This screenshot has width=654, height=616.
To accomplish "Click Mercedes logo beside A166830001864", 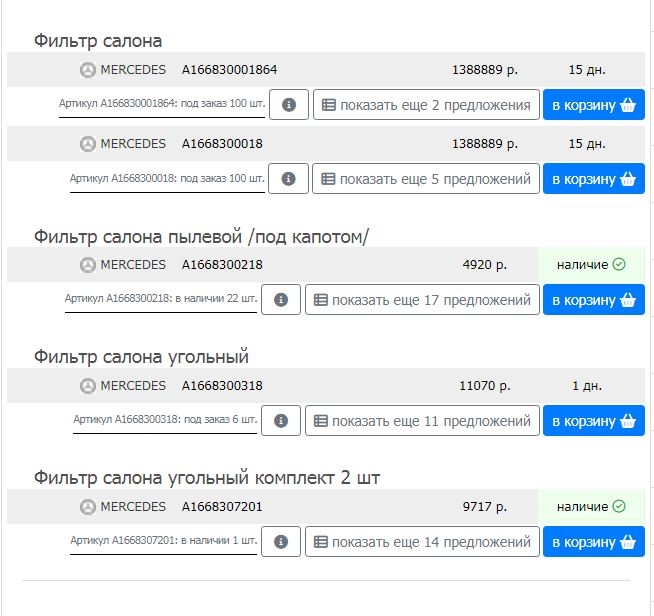I will pyautogui.click(x=88, y=70).
